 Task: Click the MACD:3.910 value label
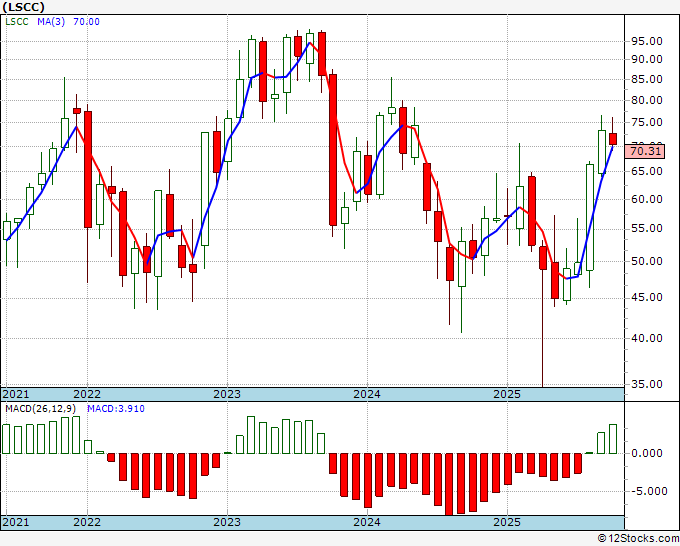click(116, 409)
